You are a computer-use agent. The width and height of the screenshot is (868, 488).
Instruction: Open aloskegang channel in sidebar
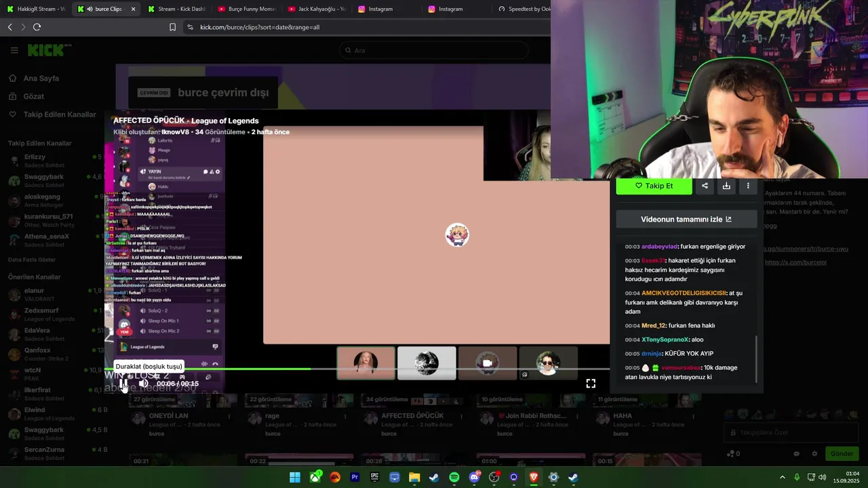[54, 200]
